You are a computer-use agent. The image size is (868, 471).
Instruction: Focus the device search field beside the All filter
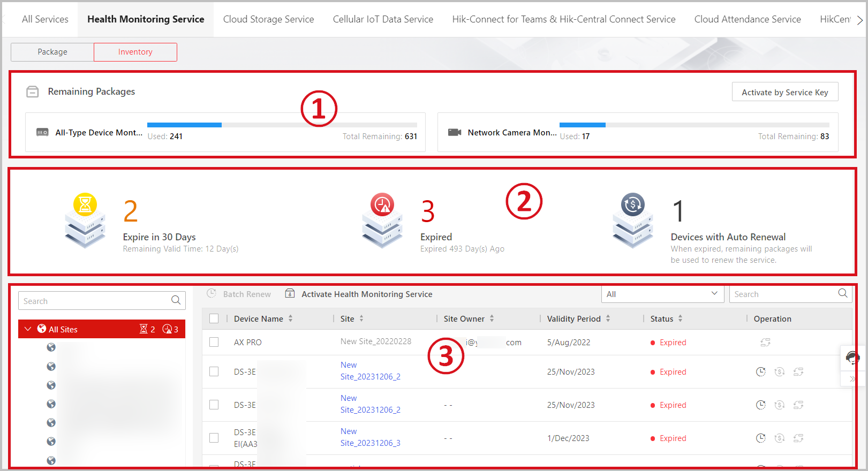[790, 294]
